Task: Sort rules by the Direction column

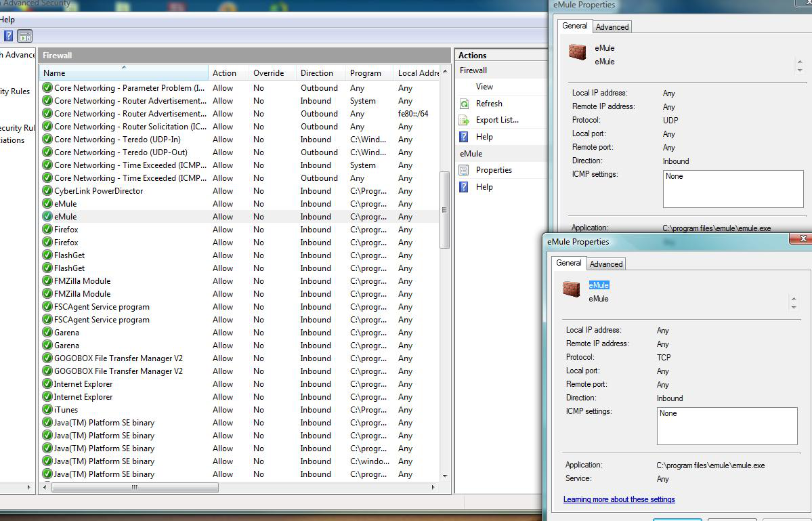Action: click(317, 73)
